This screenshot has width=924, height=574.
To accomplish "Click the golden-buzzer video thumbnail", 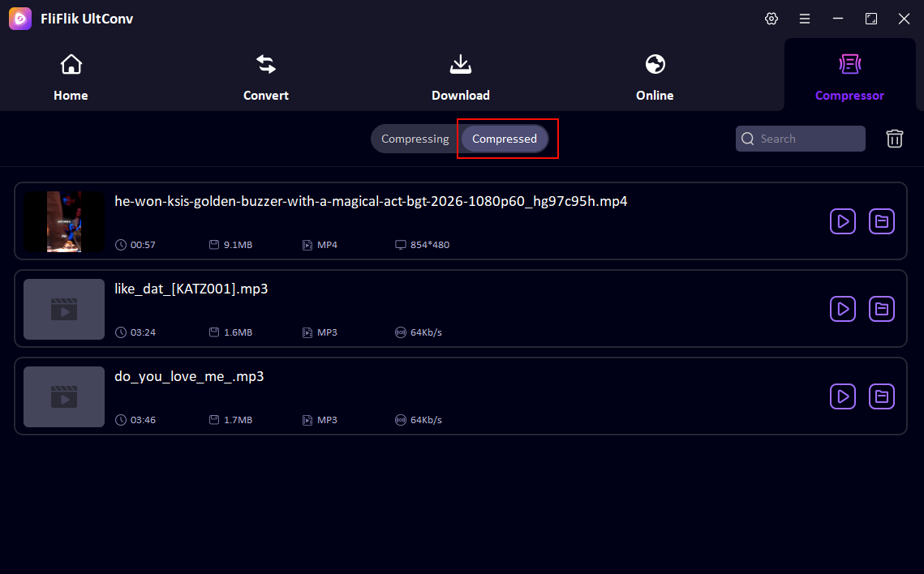I will click(x=64, y=221).
